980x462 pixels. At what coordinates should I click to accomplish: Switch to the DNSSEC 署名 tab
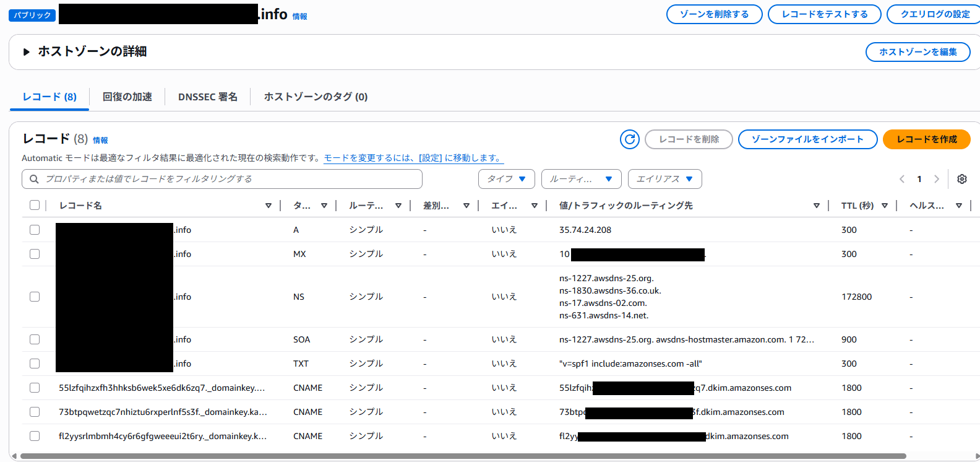pyautogui.click(x=207, y=97)
